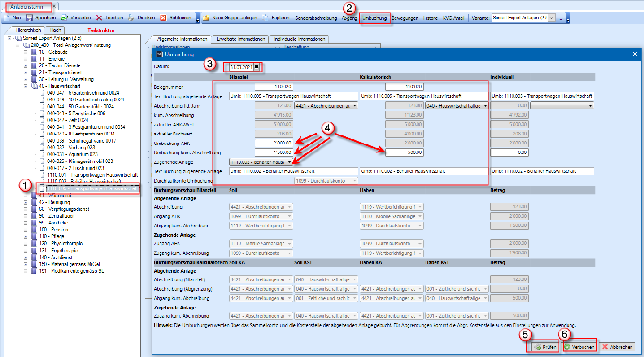Screen dimensions: 644x357
Task: Open the Zugehende Anlage dropdown
Action: tap(290, 162)
